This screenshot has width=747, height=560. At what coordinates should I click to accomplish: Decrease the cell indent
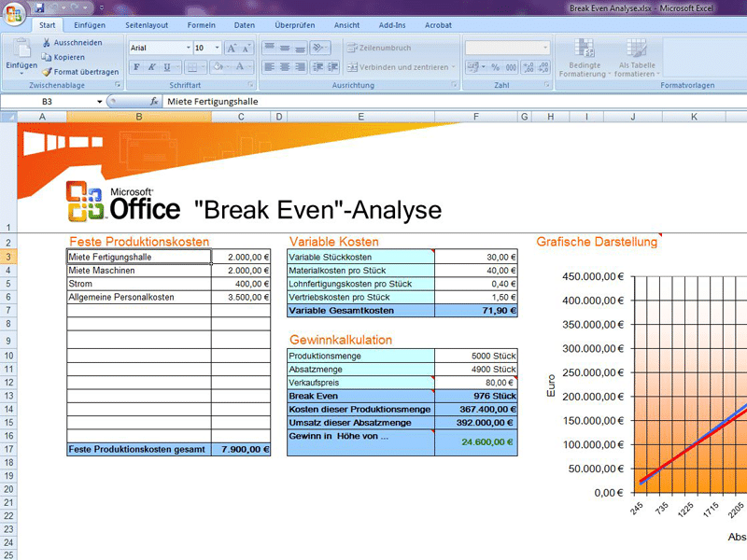click(x=317, y=67)
